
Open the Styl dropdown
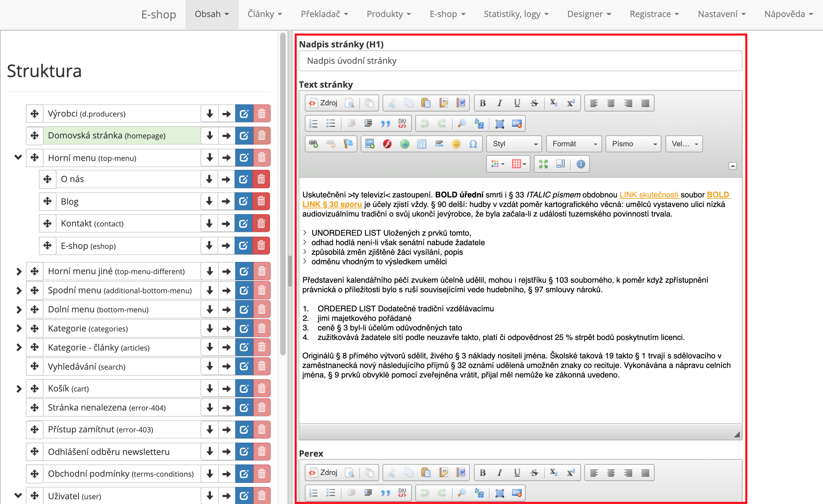tap(514, 144)
